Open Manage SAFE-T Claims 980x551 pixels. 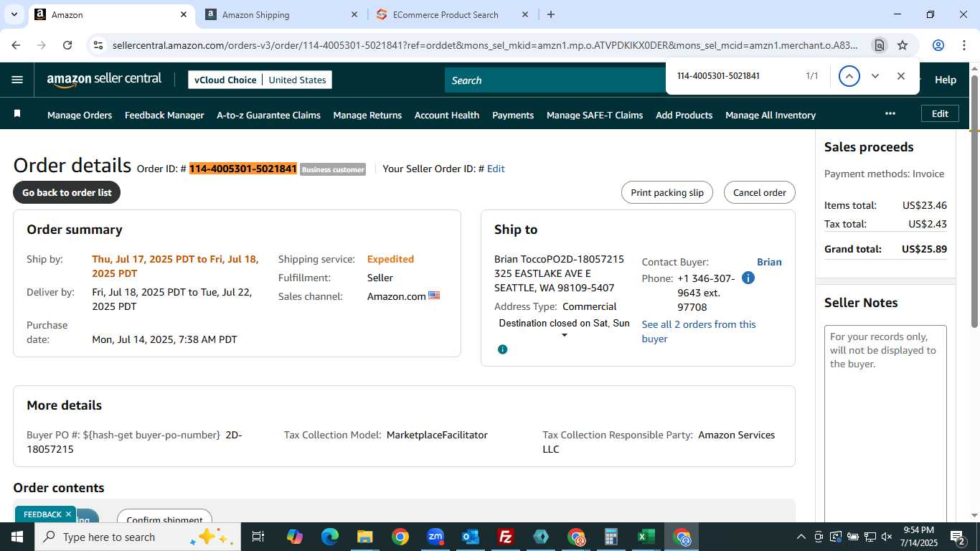pos(595,115)
